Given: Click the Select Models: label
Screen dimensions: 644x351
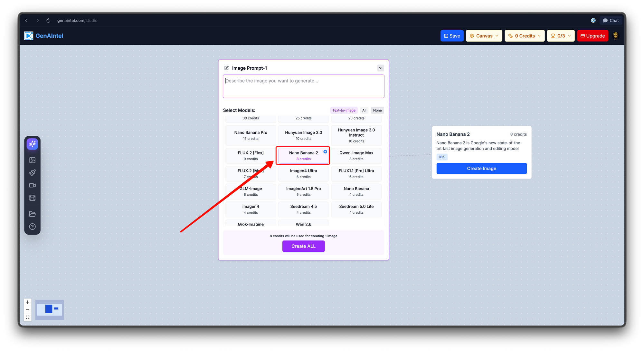Looking at the screenshot, I should 239,110.
